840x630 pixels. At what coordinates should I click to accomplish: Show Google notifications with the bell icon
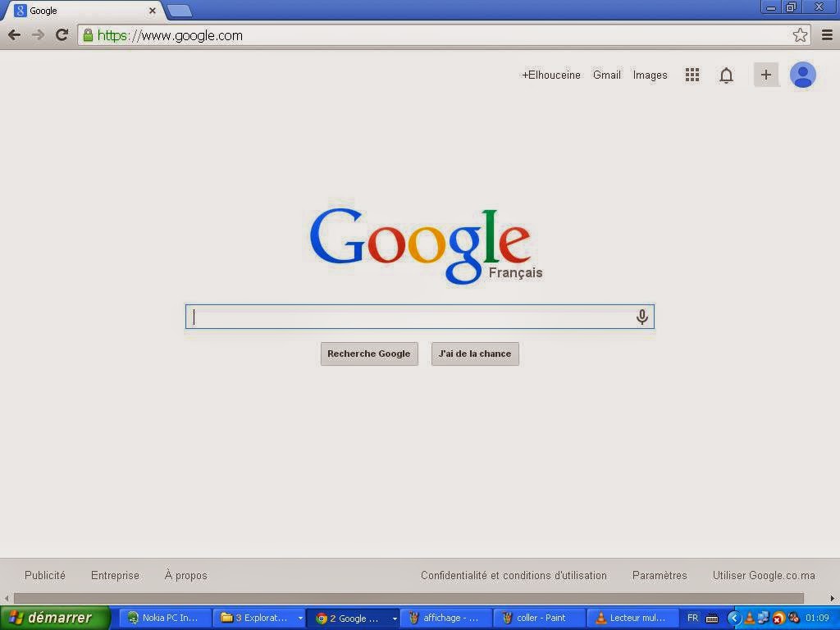click(x=726, y=75)
